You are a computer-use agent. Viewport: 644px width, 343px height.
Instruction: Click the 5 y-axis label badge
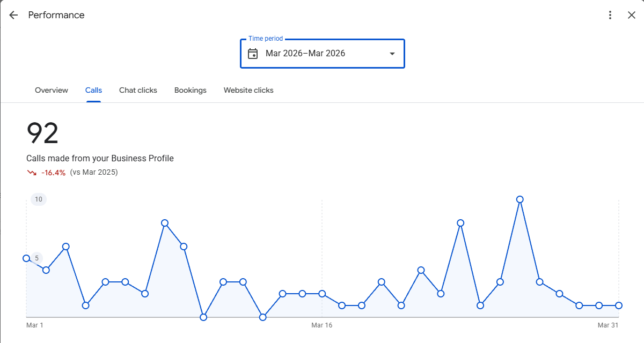tap(37, 258)
